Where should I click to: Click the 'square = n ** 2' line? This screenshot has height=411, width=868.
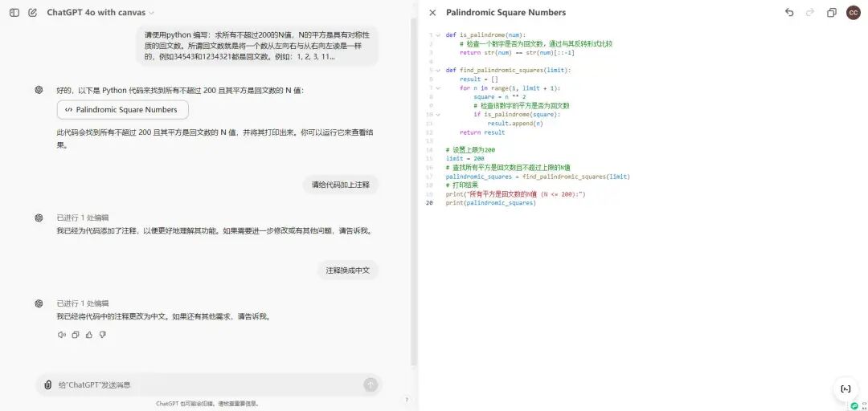click(500, 97)
